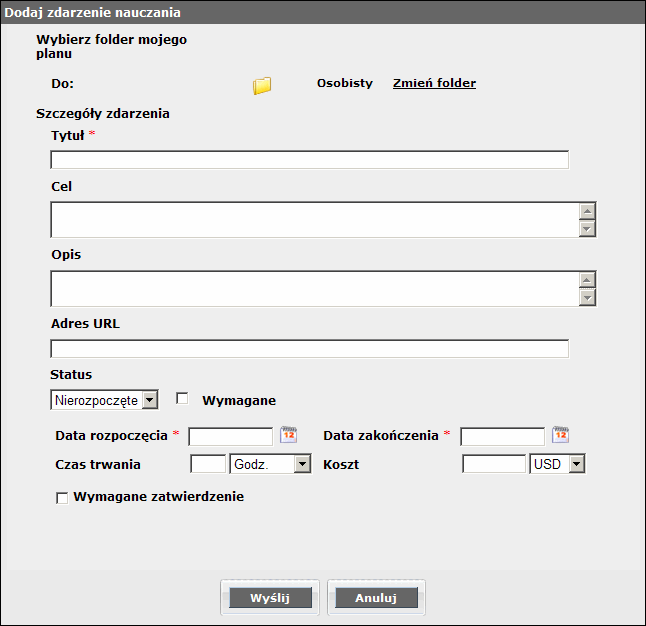Expand the Status dropdown showing Nierozpoczęte

click(104, 400)
